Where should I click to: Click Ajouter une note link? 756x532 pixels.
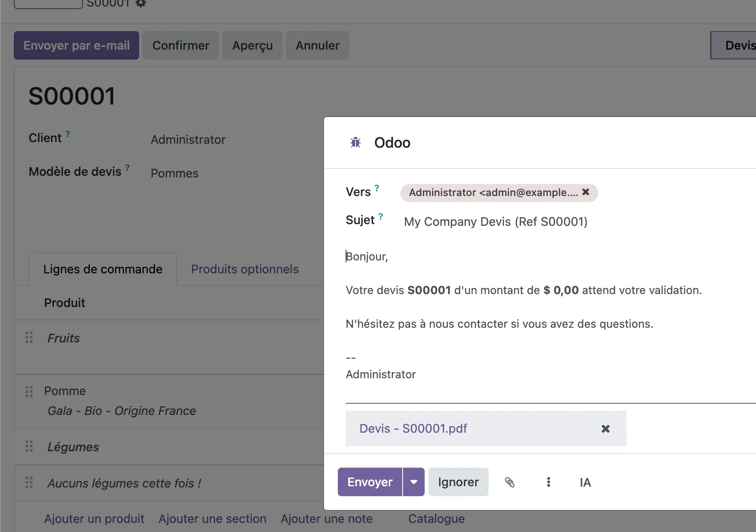327,519
